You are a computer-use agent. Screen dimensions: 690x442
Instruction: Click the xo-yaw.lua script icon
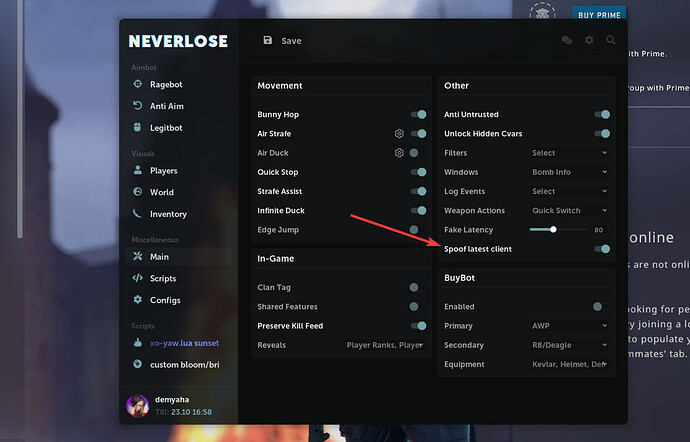(x=138, y=342)
